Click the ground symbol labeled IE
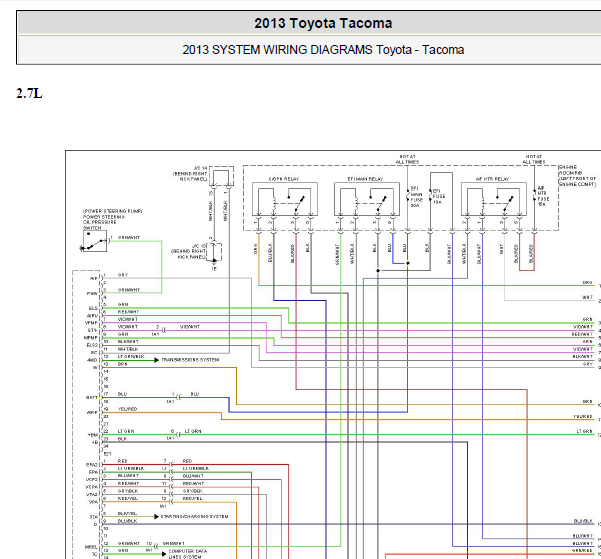The height and width of the screenshot is (559, 601). coord(214,264)
